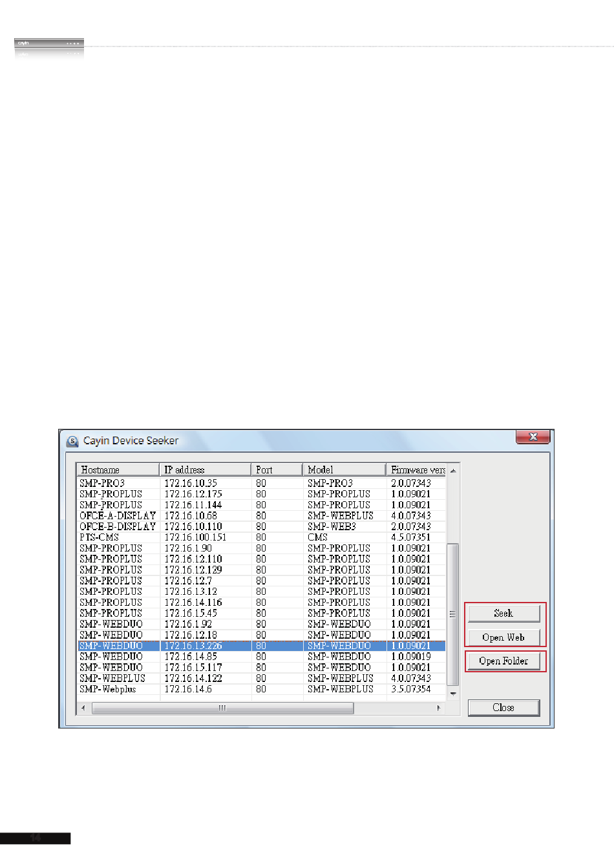Viewport: 614px width, 868px height.
Task: Select the row with IP 172.16.11.144
Action: (261, 505)
